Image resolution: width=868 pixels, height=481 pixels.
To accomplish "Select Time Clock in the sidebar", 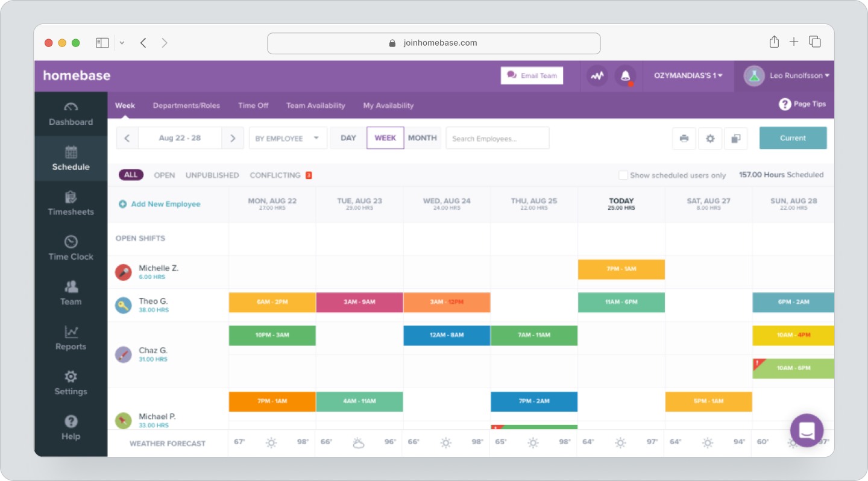I will tap(71, 248).
